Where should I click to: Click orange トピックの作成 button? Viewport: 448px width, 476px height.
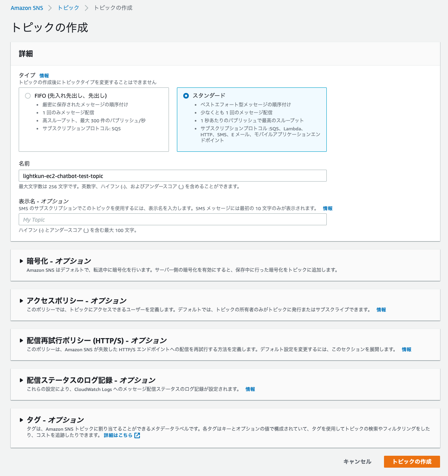412,462
